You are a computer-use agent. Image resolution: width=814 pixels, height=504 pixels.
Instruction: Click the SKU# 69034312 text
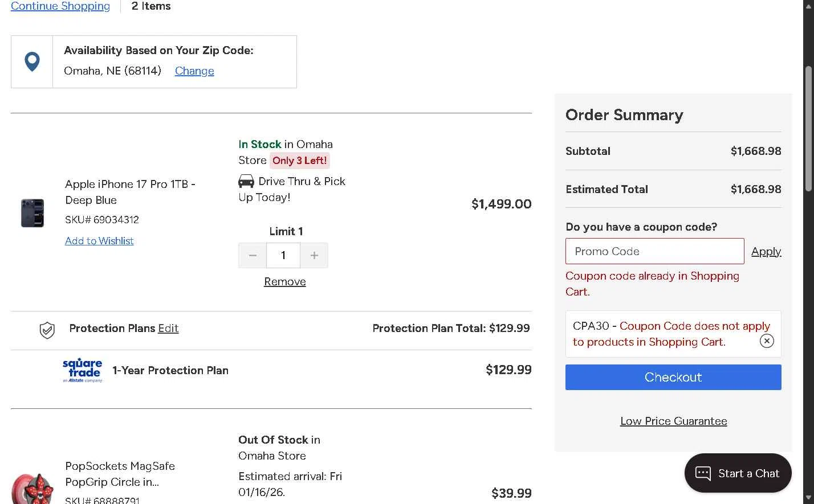102,219
